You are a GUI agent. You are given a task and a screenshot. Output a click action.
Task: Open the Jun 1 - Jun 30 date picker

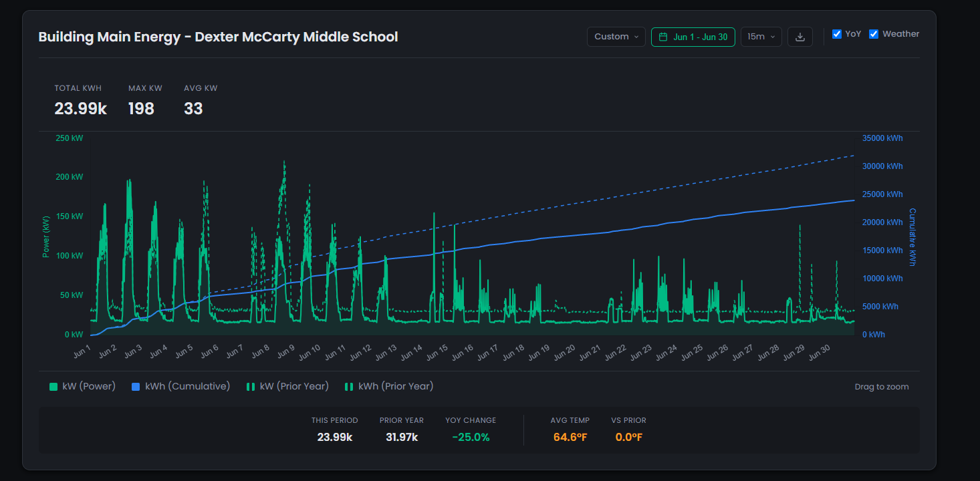693,37
